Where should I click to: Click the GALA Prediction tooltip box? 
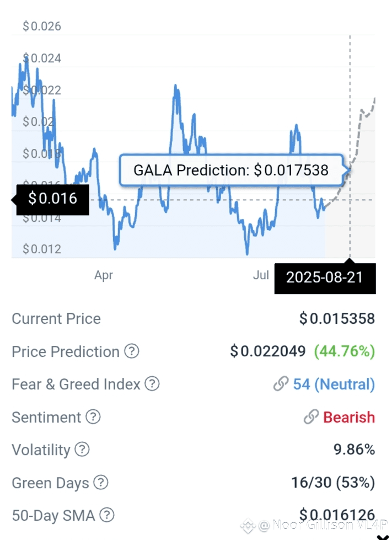(x=231, y=170)
